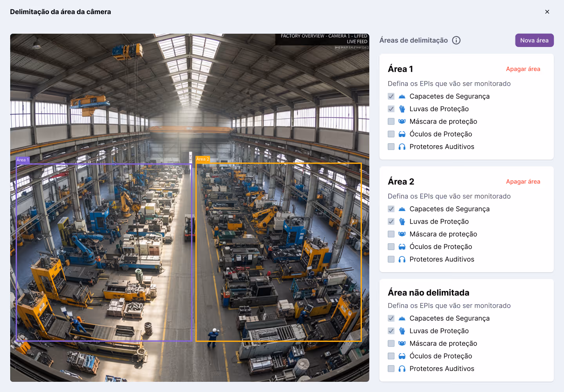Click the mask icon in Área não delimitada
564x392 pixels.
(x=402, y=343)
